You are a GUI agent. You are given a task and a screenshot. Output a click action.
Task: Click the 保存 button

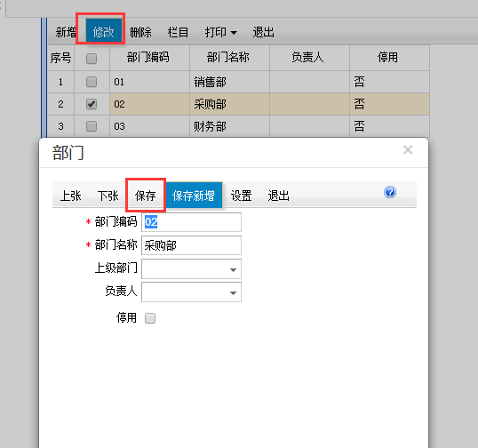pos(146,196)
